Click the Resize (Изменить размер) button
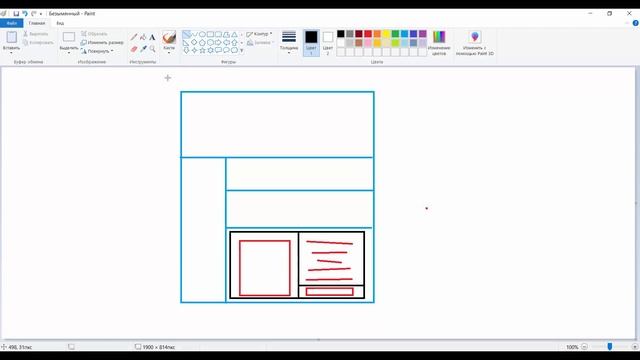Viewport: 640px width, 360px height. tap(102, 42)
